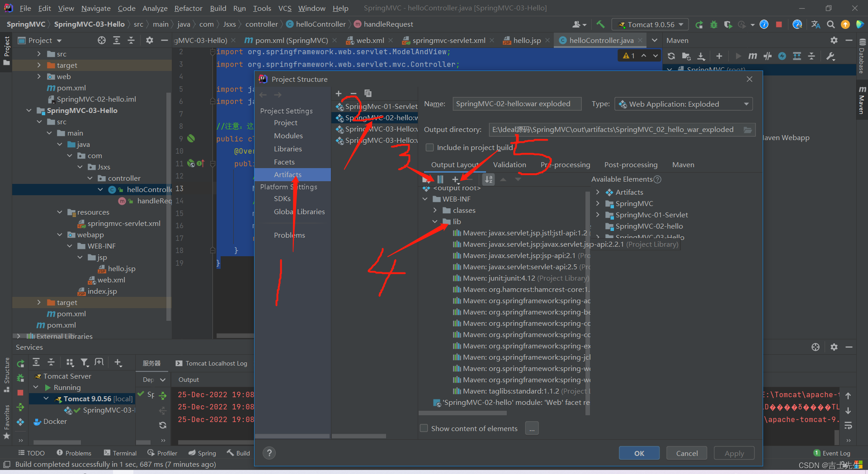Screen dimensions: 868x474
Task: Select Libraries in Project Settings list
Action: (x=288, y=149)
